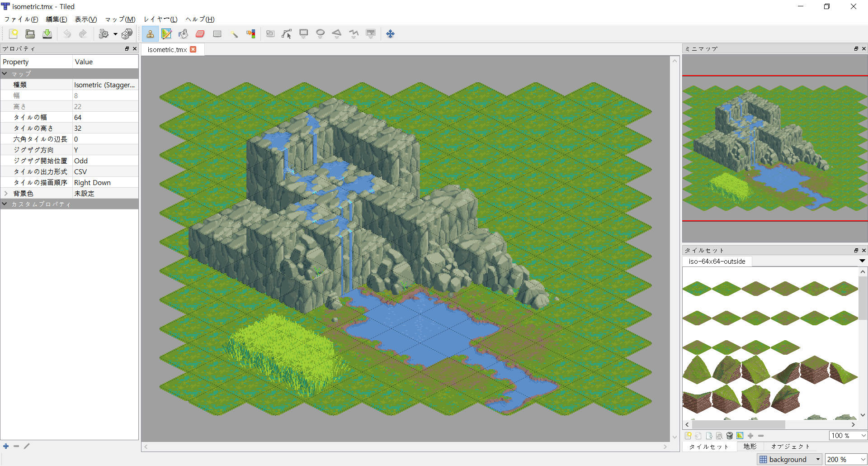Open a file with the folder icon
Image resolution: width=868 pixels, height=466 pixels.
tap(30, 34)
